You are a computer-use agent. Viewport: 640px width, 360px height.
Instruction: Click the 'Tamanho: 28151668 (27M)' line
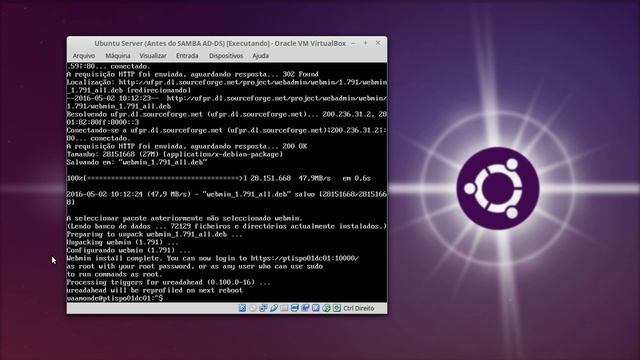175,154
